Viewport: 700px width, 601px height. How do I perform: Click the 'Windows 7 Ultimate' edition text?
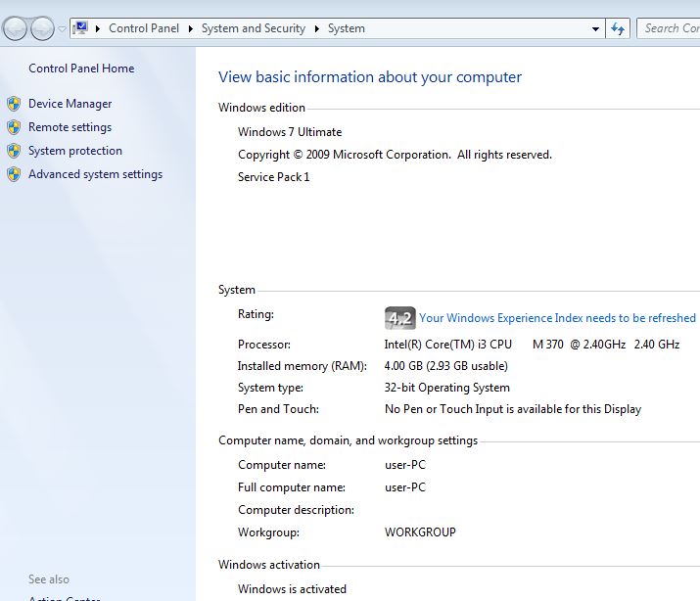290,132
